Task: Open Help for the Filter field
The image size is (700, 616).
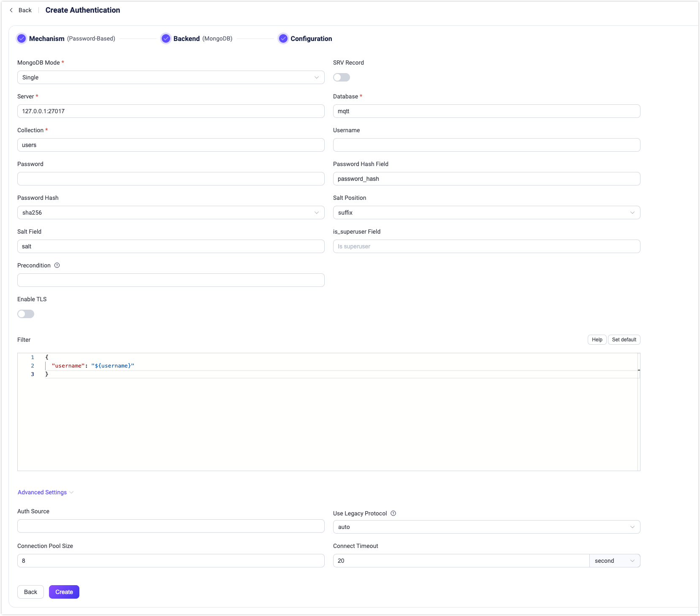Action: click(597, 339)
